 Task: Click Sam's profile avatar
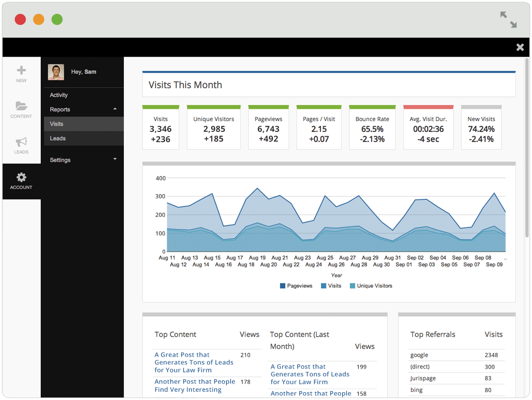point(56,72)
